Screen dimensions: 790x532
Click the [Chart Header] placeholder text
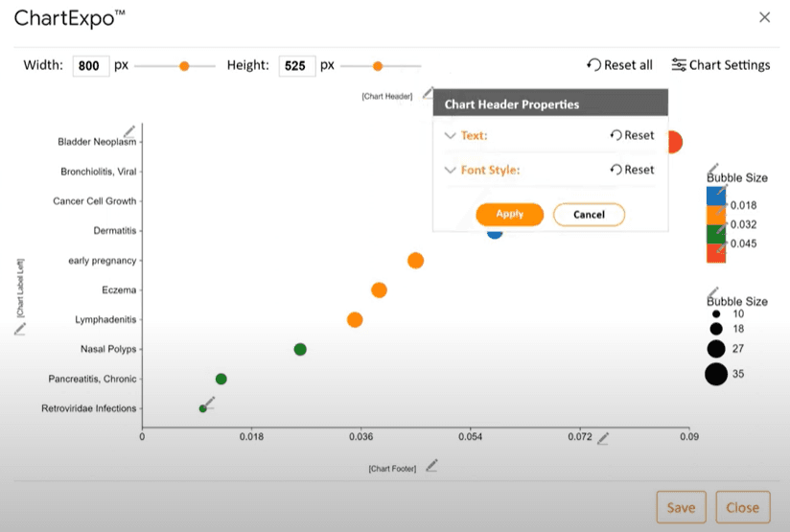[x=387, y=96]
